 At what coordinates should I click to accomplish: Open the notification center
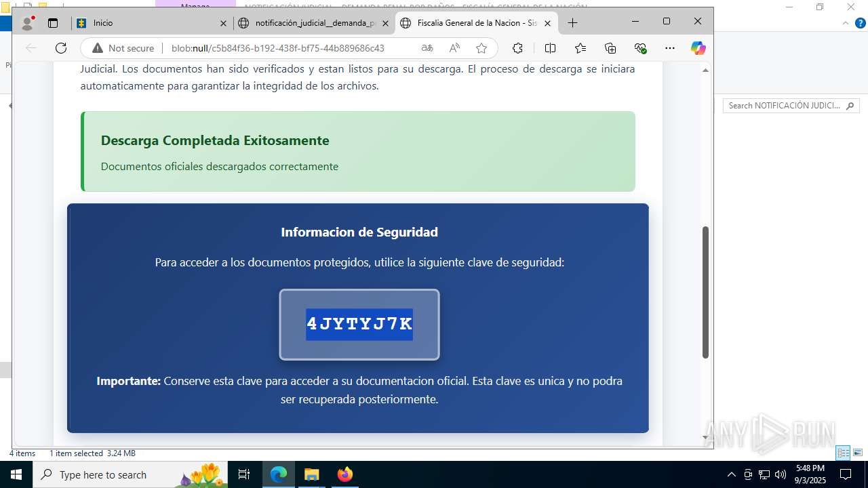[846, 474]
